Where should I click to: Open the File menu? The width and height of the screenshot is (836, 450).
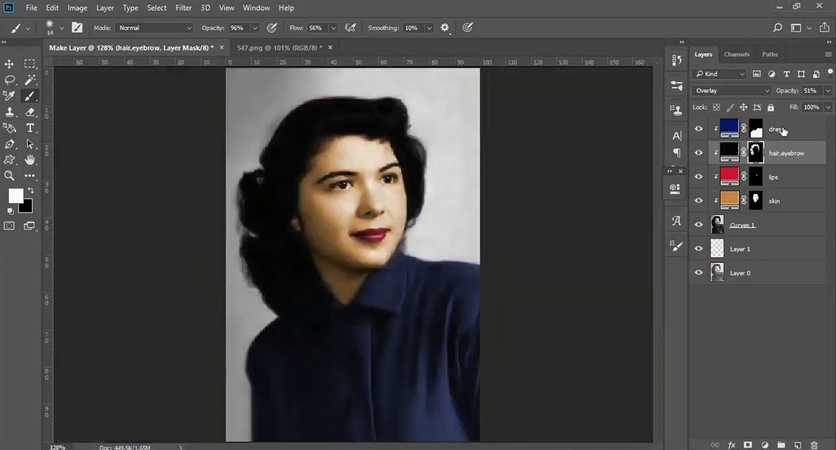click(x=31, y=8)
